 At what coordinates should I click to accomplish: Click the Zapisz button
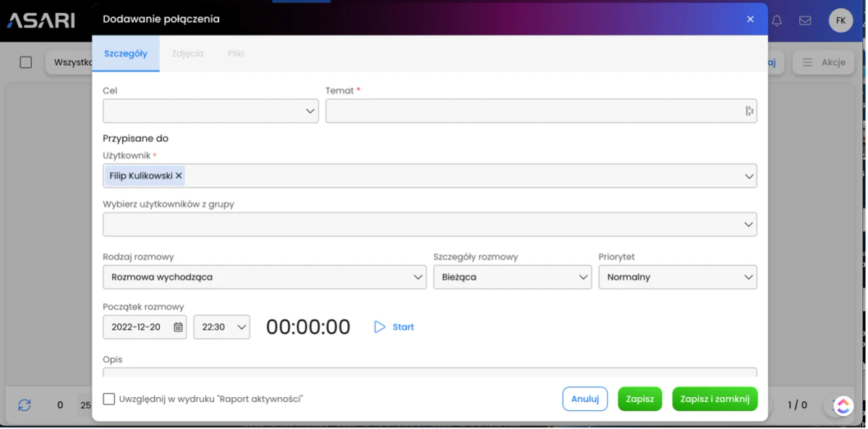point(639,399)
